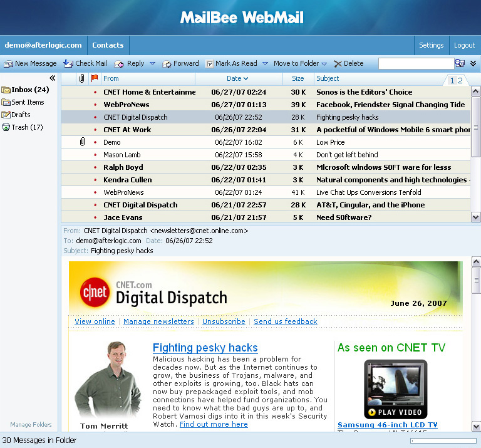This screenshot has height=448, width=481.
Task: Click the View online link
Action: point(95,321)
